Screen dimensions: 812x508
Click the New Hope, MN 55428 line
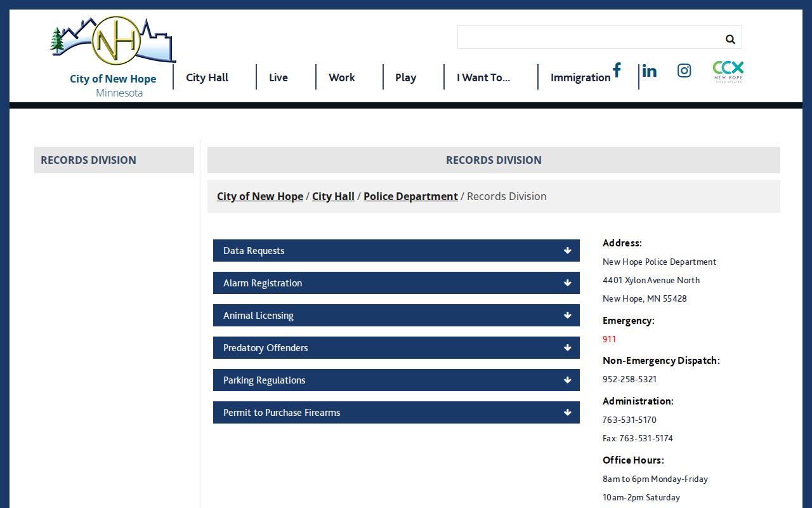pos(645,298)
